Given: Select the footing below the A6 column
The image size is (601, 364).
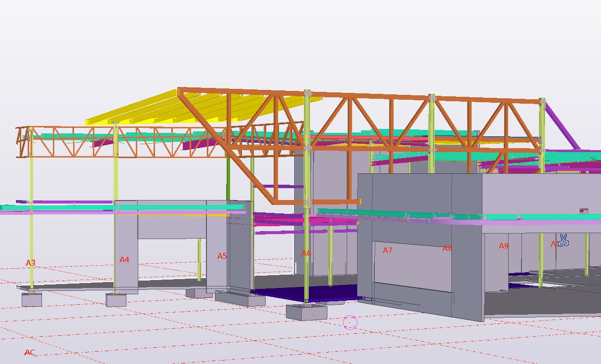Looking at the screenshot, I should [306, 312].
